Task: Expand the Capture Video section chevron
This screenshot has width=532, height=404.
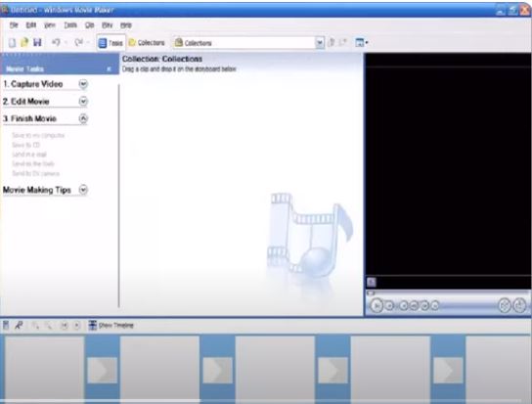Action: pyautogui.click(x=83, y=84)
